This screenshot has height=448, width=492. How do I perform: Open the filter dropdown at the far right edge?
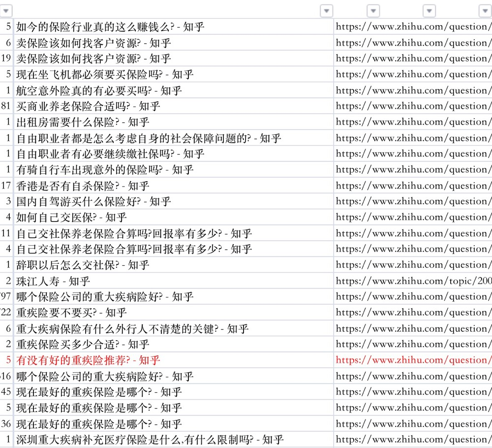click(486, 11)
